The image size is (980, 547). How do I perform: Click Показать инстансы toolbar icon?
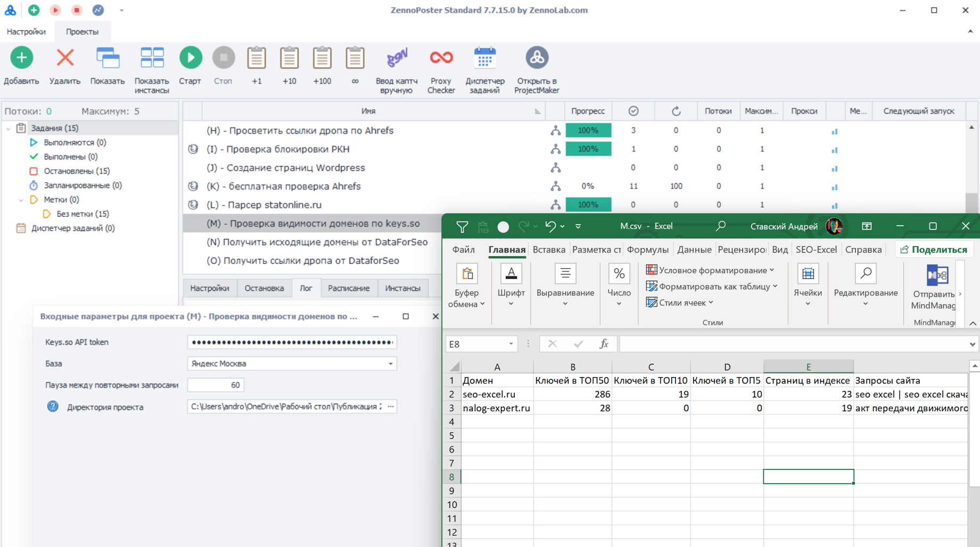click(x=152, y=58)
